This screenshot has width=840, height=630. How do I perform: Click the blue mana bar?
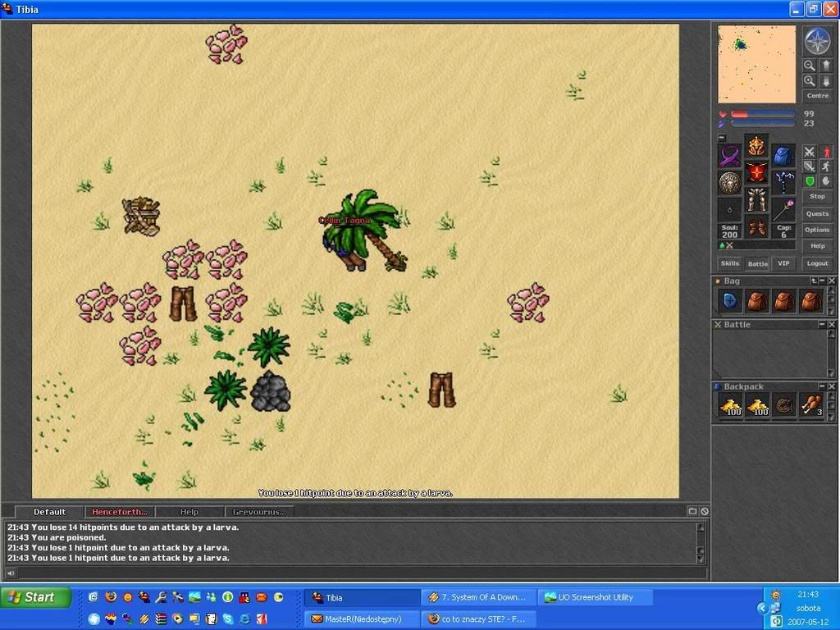coord(763,123)
